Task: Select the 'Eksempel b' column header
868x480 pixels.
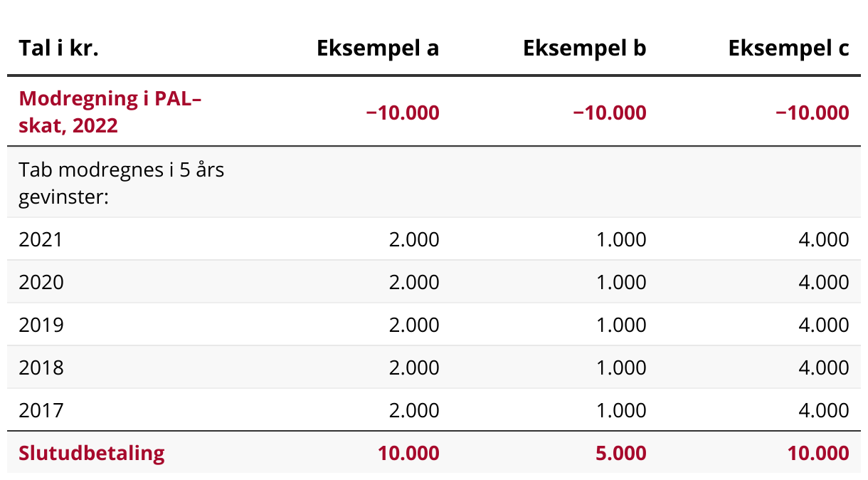Action: [x=585, y=48]
